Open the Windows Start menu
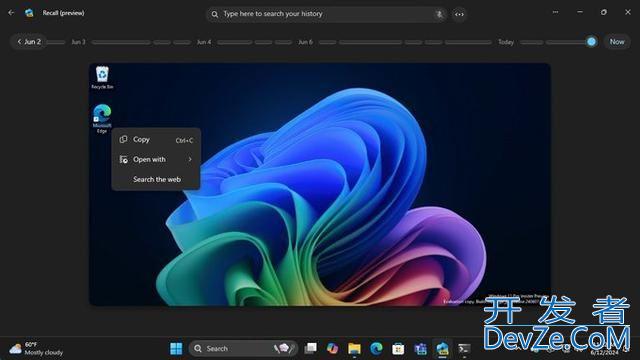This screenshot has height=360, width=640. point(176,349)
